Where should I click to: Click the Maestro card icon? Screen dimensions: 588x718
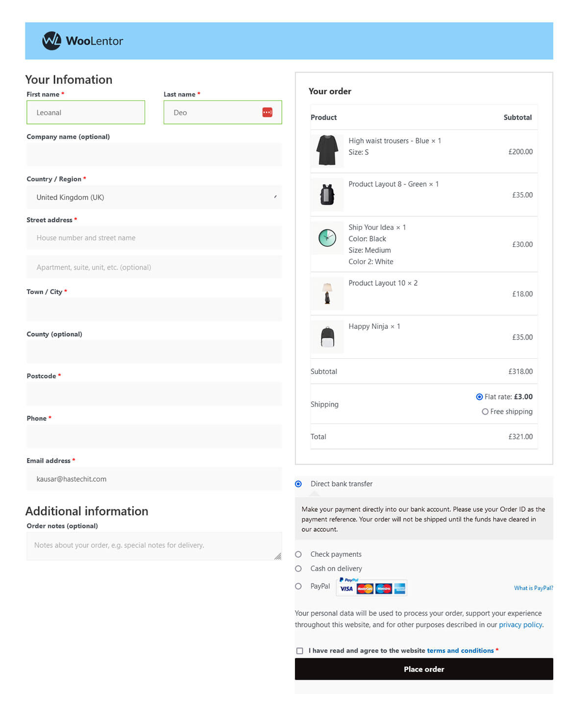(x=384, y=589)
